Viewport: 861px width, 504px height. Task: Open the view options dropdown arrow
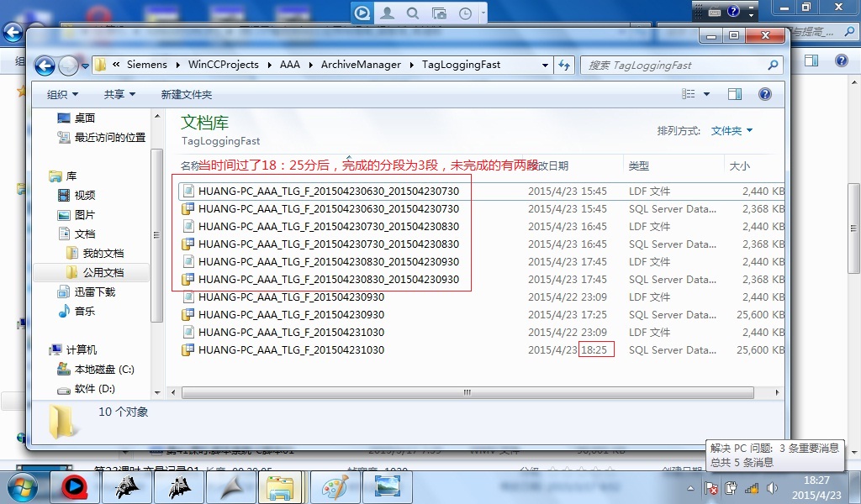point(706,94)
